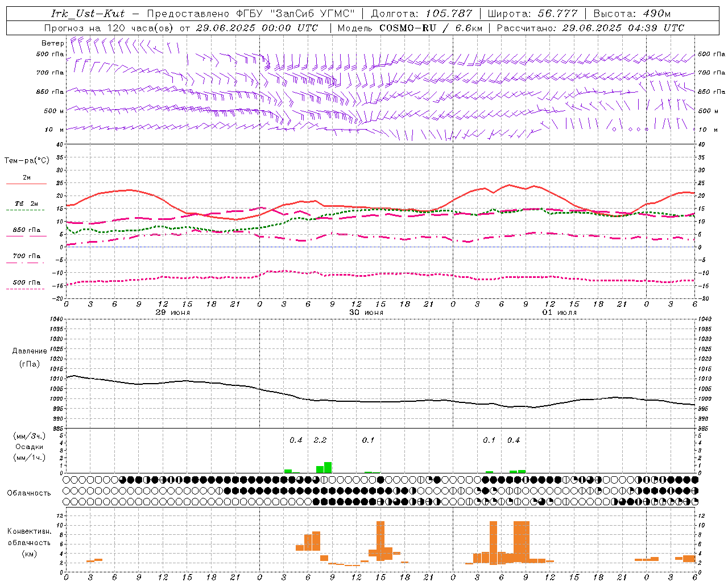
Task: Select the latitude value 56.777
Action: point(558,14)
